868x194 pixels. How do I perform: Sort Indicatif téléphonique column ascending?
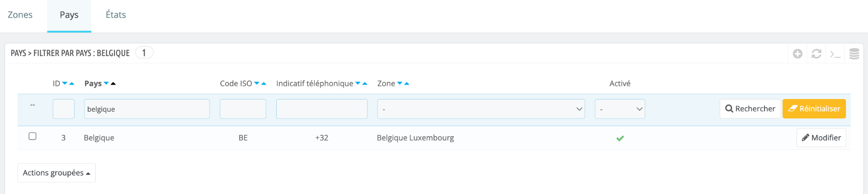click(365, 83)
